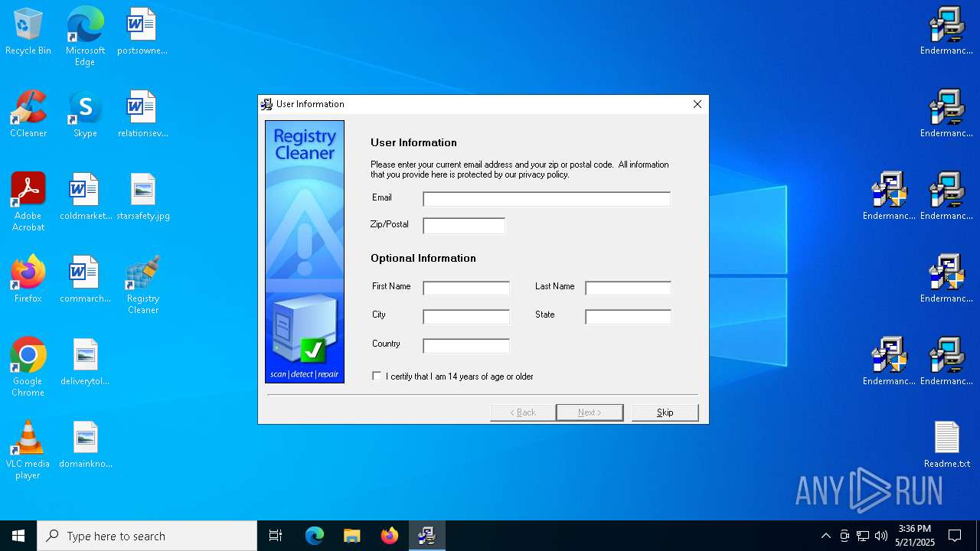
Task: Click the Firefox taskbar icon
Action: pos(390,536)
